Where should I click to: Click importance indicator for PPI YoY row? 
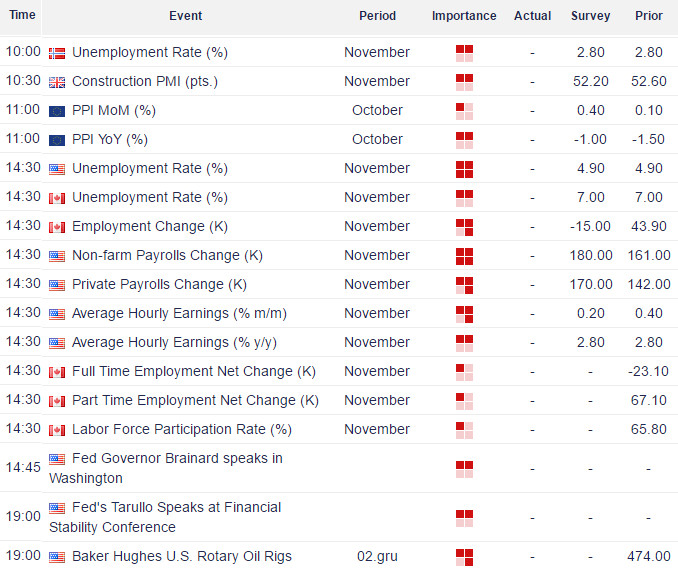click(x=464, y=139)
